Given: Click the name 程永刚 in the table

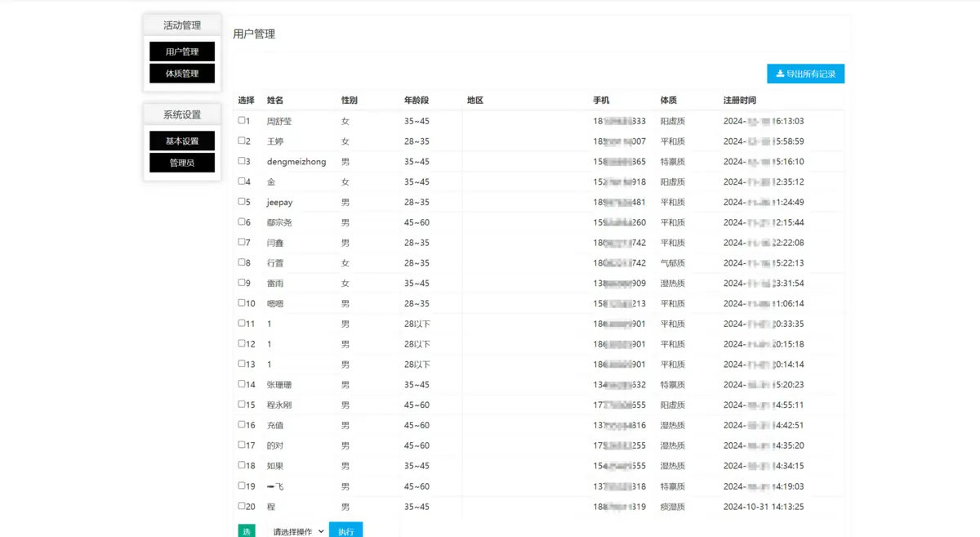Looking at the screenshot, I should 279,405.
